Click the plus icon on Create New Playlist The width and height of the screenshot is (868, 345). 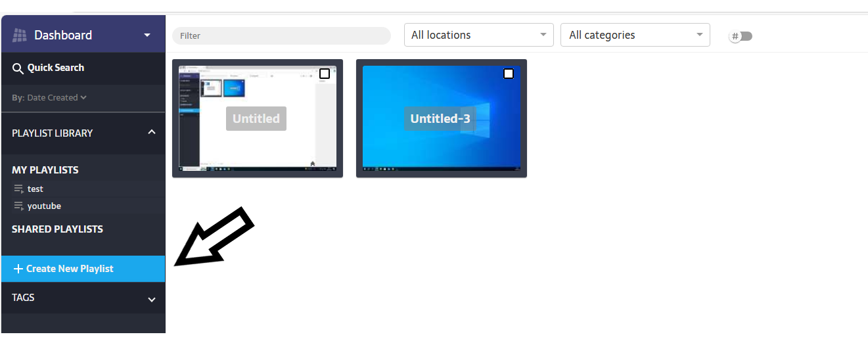click(x=18, y=269)
